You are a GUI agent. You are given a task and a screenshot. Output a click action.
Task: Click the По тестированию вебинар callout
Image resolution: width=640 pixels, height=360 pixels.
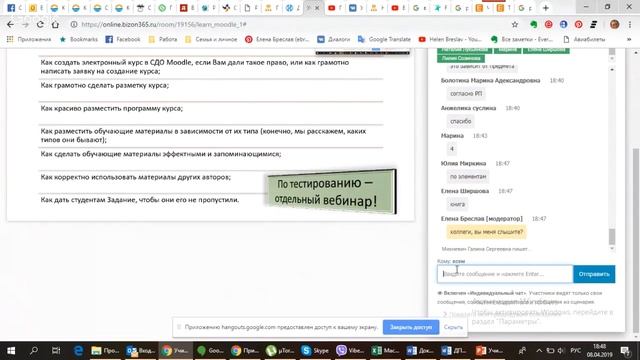coord(331,191)
